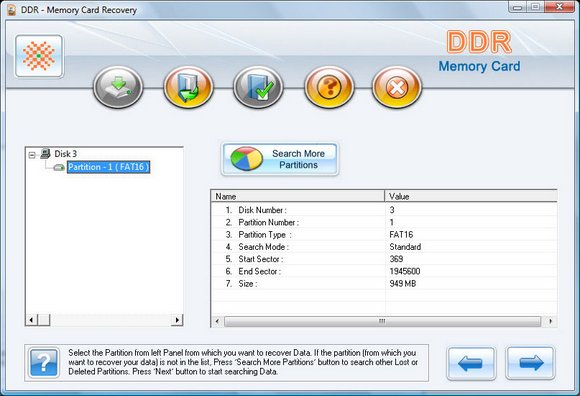Click tree panel scrollbar right arrow

tap(177, 320)
